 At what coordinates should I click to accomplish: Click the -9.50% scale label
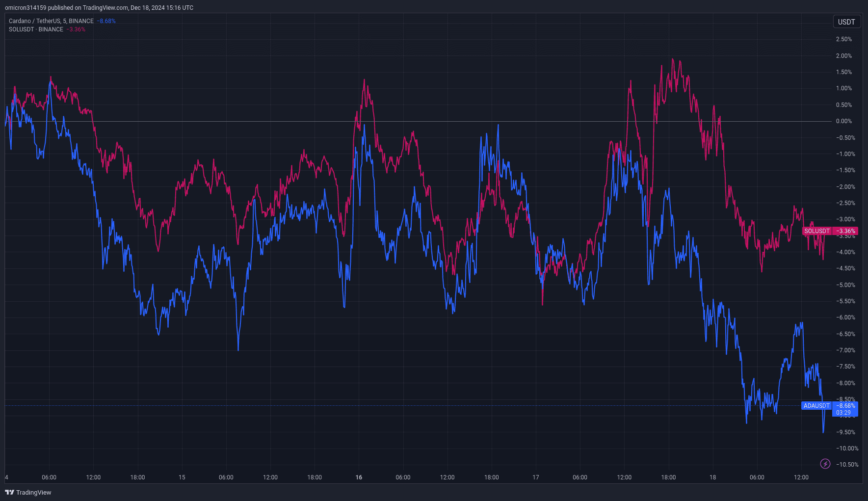[x=845, y=432]
